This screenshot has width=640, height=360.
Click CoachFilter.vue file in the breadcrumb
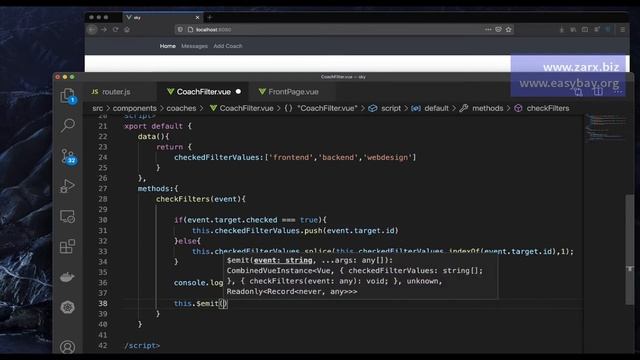point(242,108)
